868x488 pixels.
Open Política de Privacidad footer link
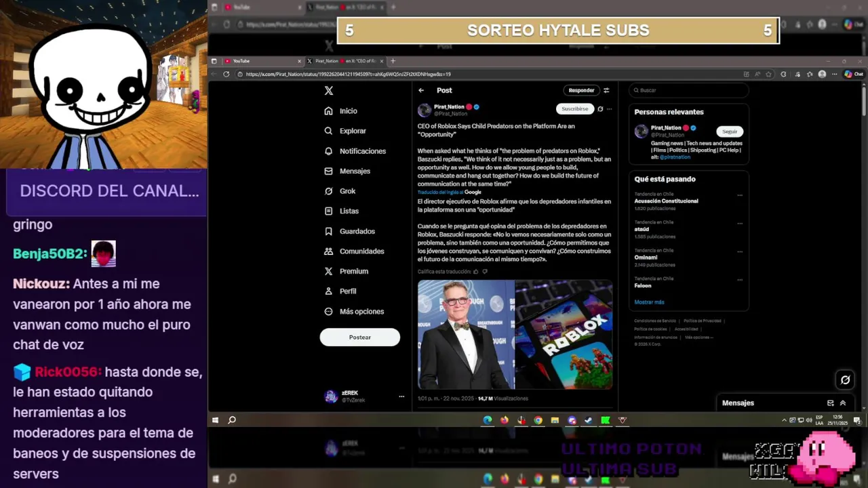[x=703, y=321]
